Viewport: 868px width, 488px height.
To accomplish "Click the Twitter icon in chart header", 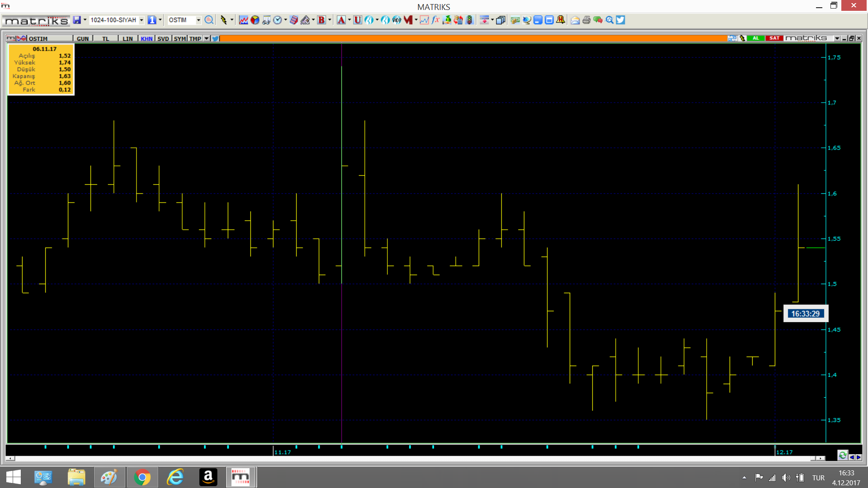I will click(x=215, y=38).
